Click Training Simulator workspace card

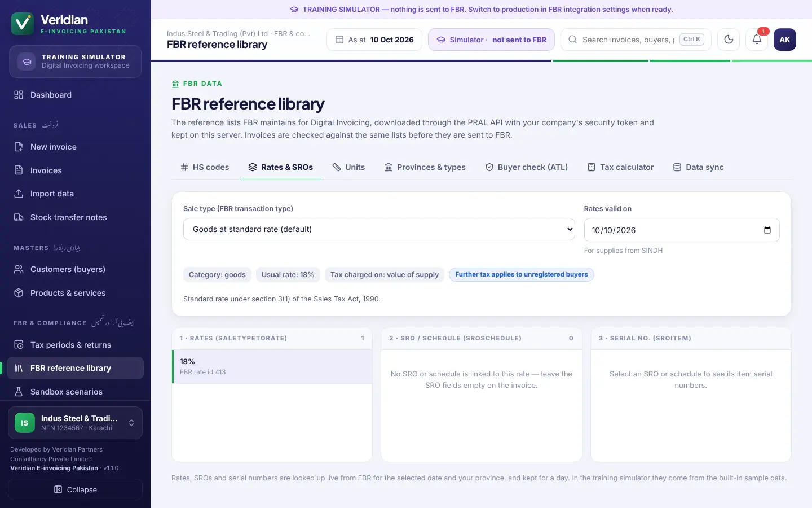tap(75, 61)
